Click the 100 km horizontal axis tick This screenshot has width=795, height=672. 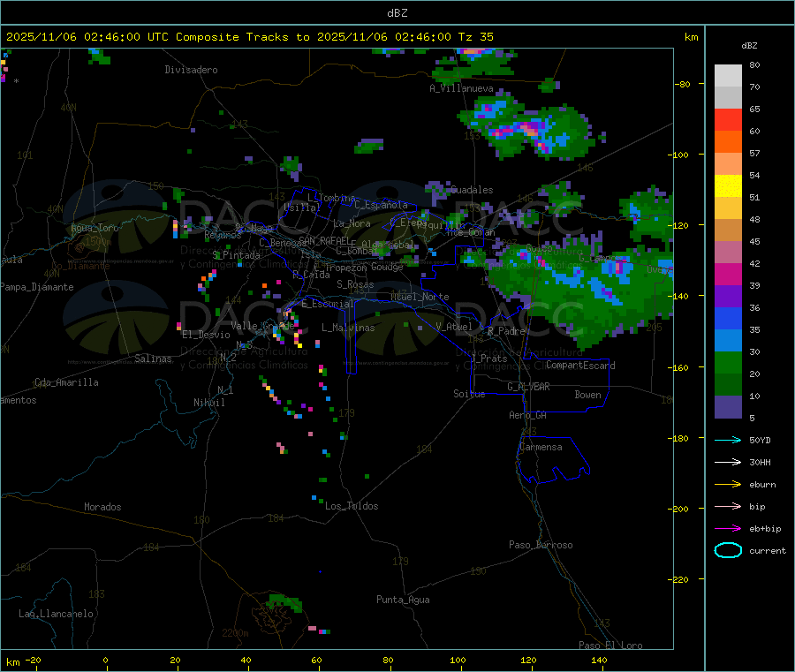pos(458,661)
